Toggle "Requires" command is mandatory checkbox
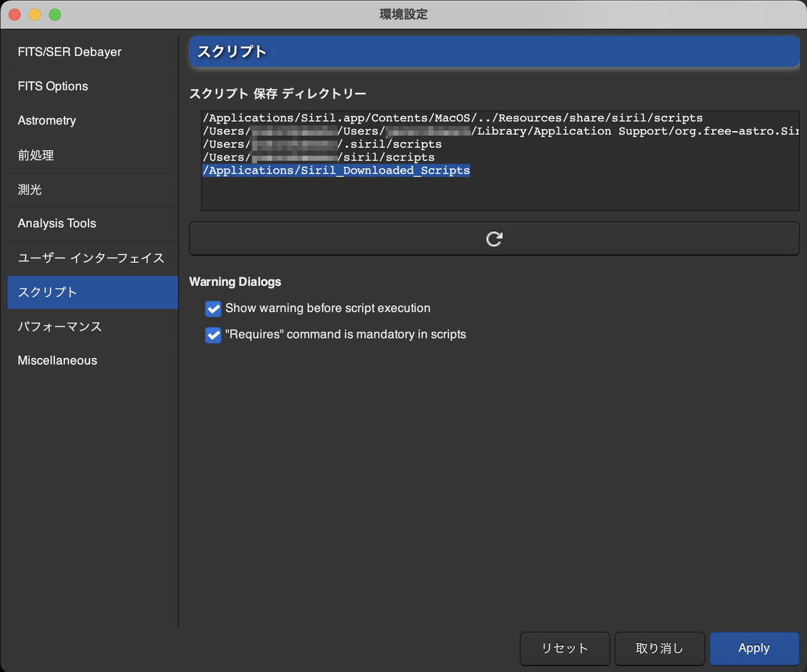Screen dimensions: 807x672 pos(213,335)
